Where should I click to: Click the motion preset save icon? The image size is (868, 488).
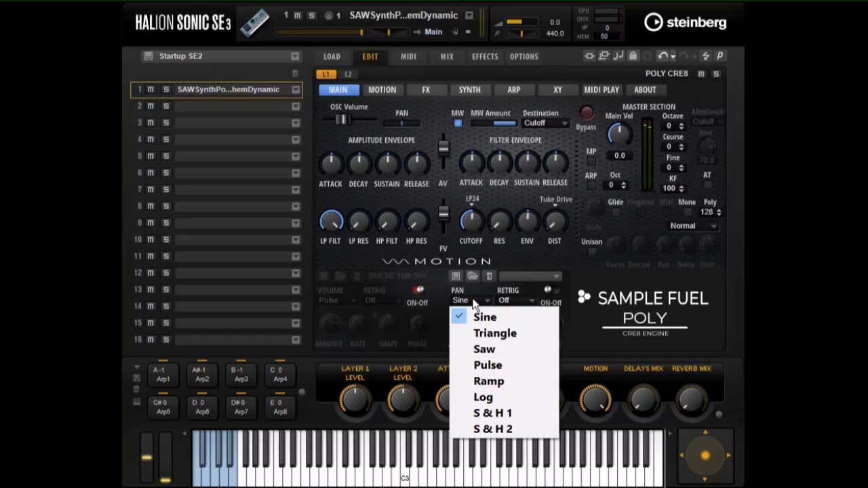tap(456, 276)
